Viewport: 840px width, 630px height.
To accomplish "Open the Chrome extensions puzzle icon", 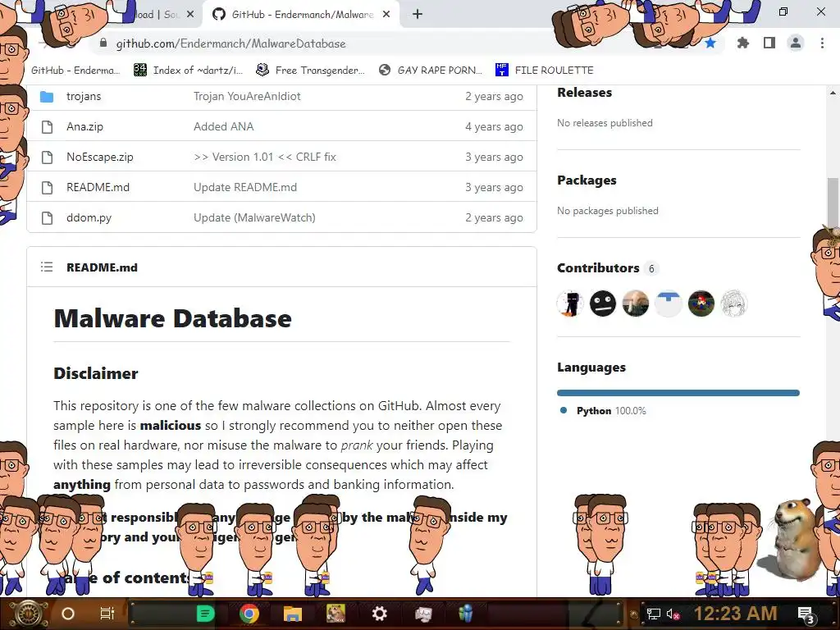I will tap(742, 43).
